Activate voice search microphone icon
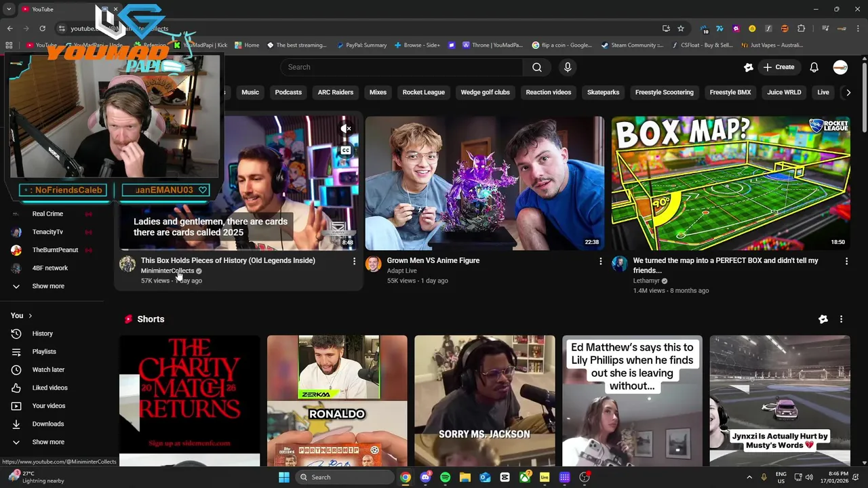Image resolution: width=868 pixels, height=488 pixels. (x=568, y=67)
